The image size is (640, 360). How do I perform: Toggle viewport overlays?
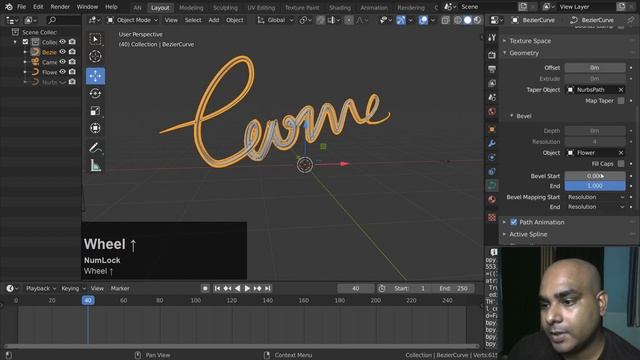(x=423, y=20)
